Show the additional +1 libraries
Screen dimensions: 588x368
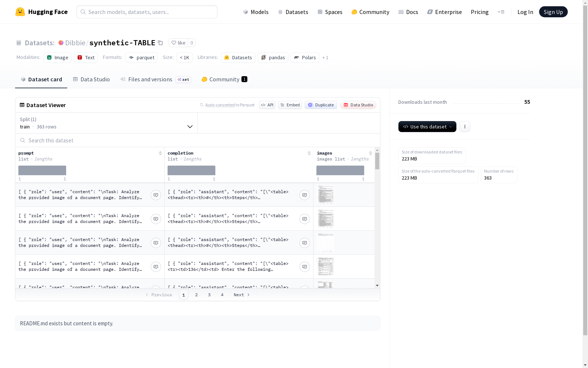325,57
